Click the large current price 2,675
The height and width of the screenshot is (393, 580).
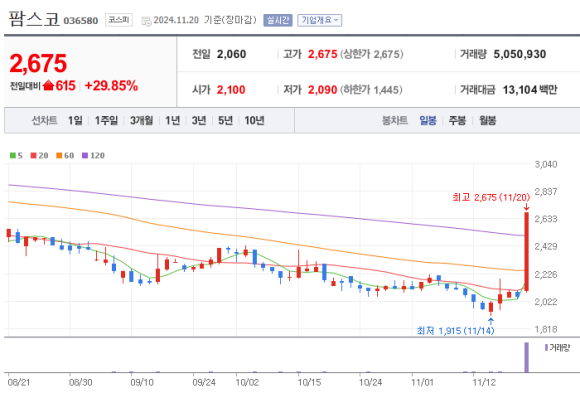38,63
